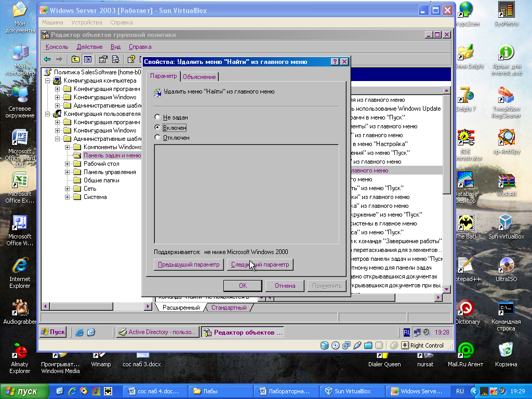This screenshot has height=399, width=532.
Task: Click the Help toolbar icon with question mark
Action: tap(131, 59)
